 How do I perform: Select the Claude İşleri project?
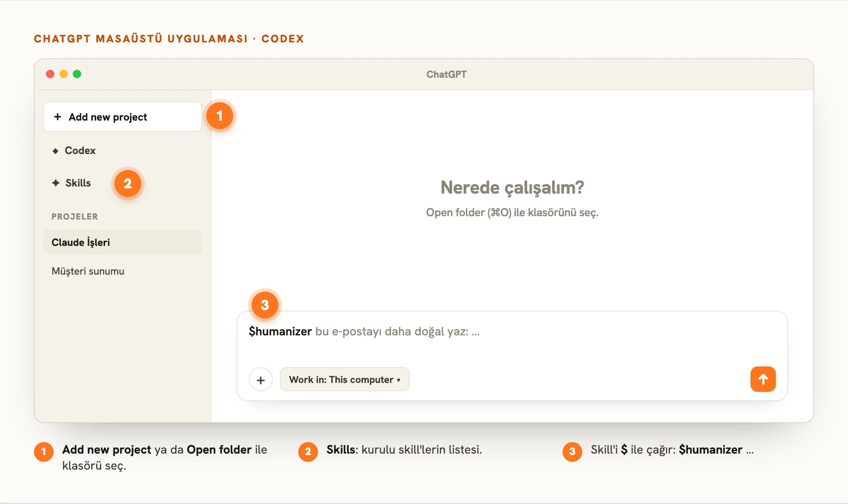point(122,242)
